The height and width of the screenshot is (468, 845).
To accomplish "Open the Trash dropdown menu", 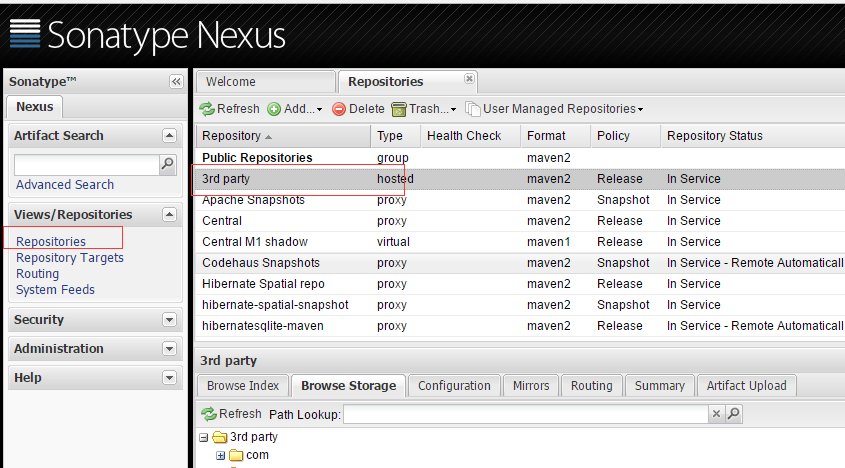I will point(424,109).
